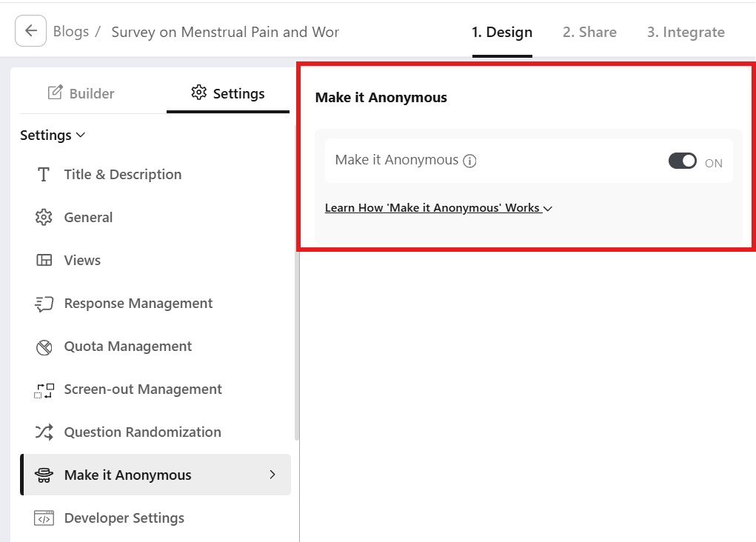Turn off the Make it Anonymous toggle

tap(682, 161)
